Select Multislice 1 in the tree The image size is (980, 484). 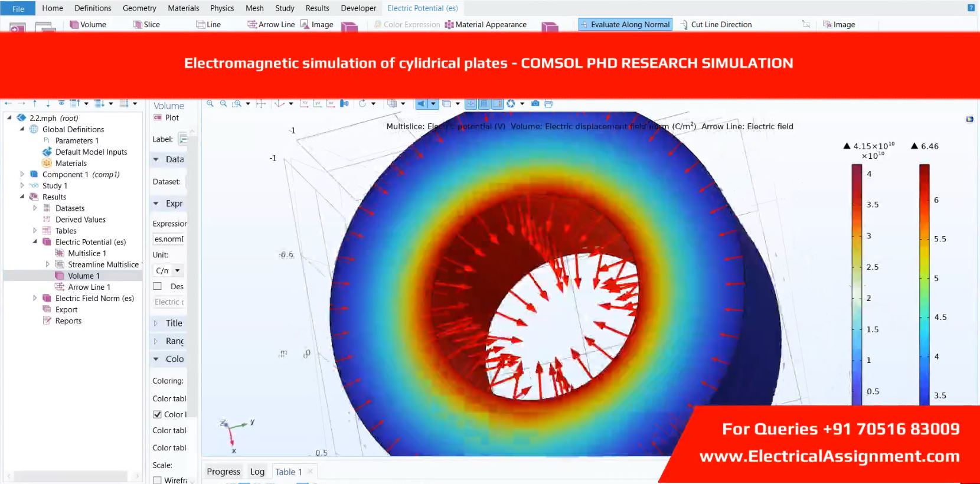tap(87, 253)
